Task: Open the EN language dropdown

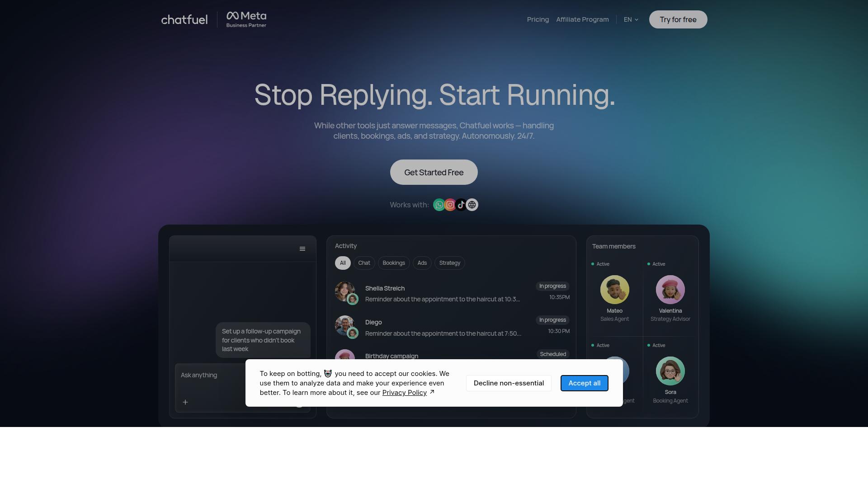Action: pyautogui.click(x=631, y=19)
